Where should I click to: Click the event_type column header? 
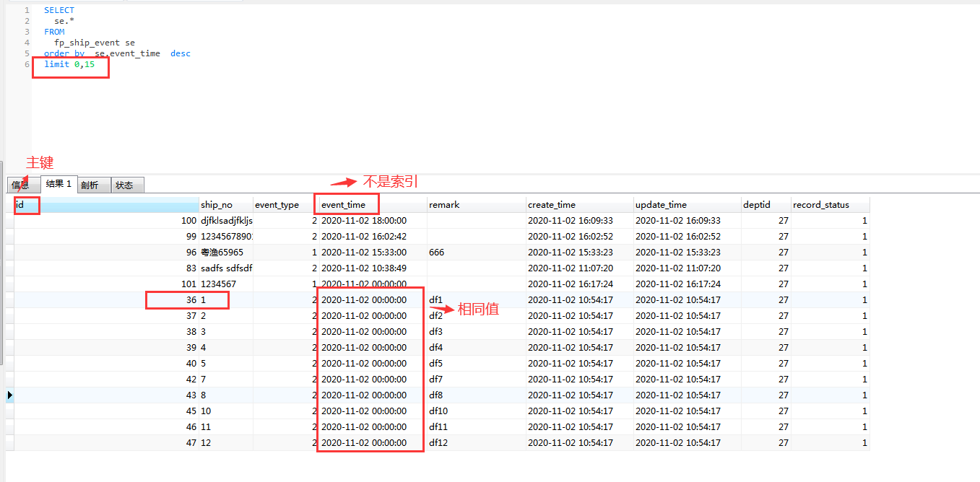(286, 205)
